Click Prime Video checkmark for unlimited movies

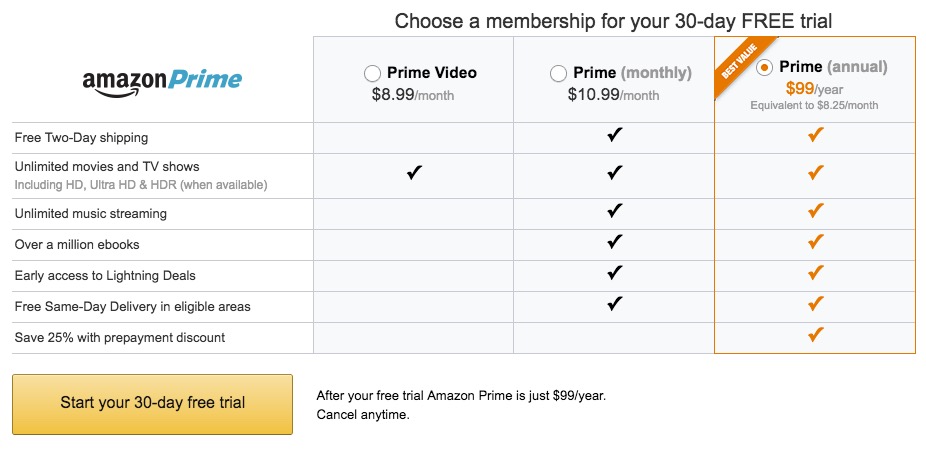point(414,173)
